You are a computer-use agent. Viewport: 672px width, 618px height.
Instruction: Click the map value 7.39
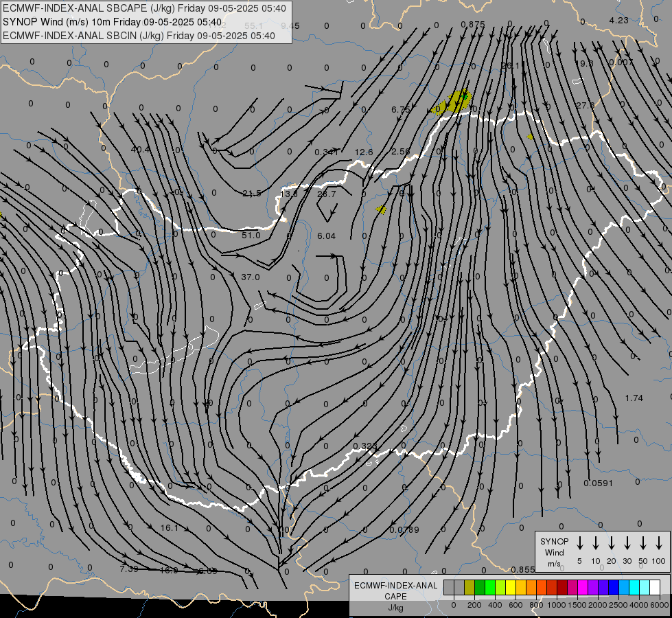coord(129,569)
